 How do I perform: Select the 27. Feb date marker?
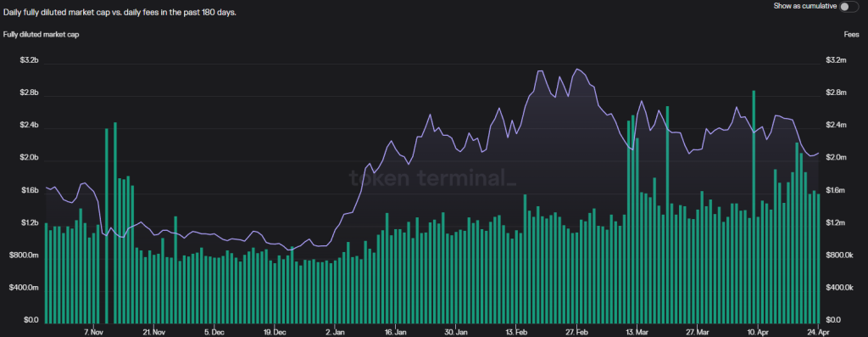point(576,333)
